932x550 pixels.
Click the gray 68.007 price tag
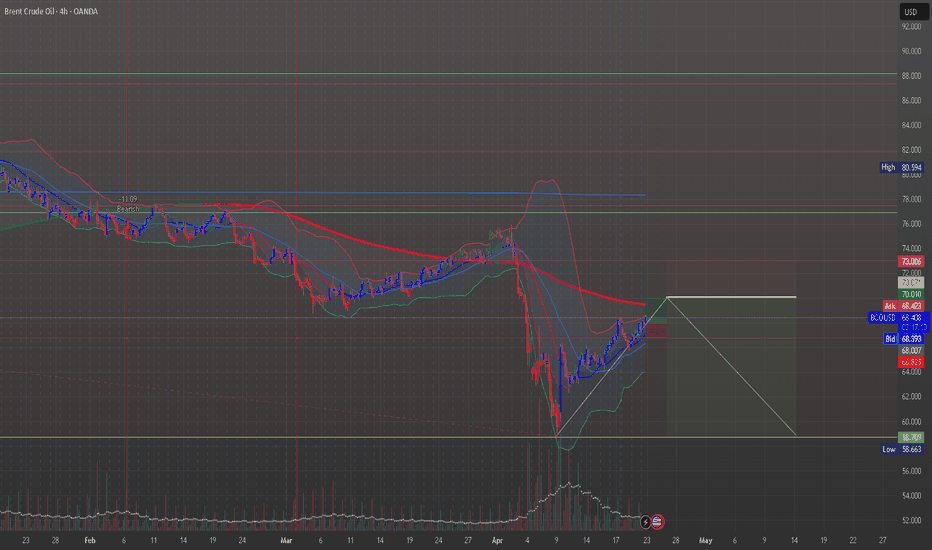[911, 351]
